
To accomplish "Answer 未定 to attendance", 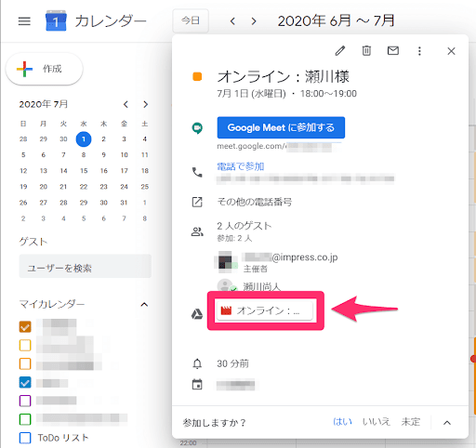I will [x=410, y=422].
